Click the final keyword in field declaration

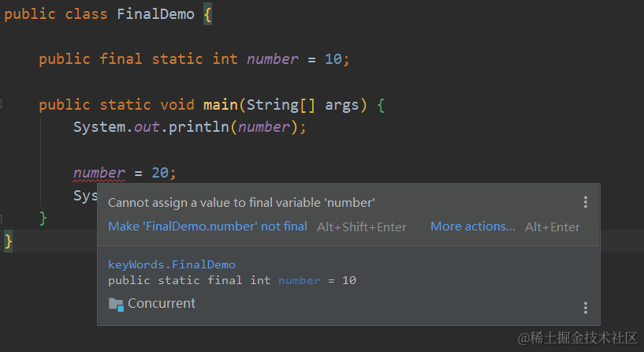[121, 59]
